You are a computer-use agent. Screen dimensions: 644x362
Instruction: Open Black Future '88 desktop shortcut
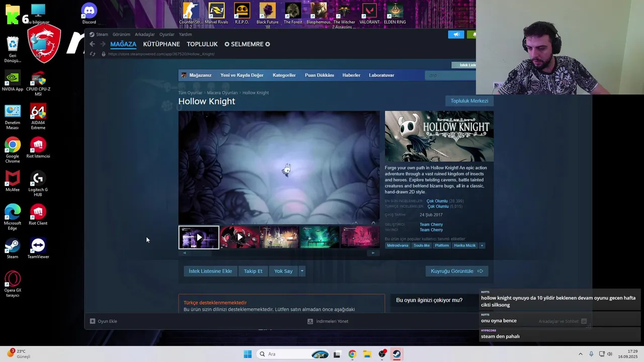point(268,15)
